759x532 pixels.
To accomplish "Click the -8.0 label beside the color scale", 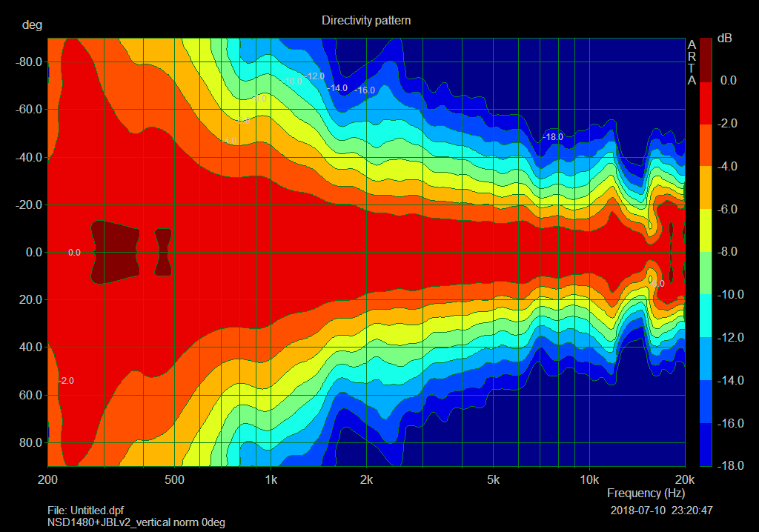I will [727, 252].
